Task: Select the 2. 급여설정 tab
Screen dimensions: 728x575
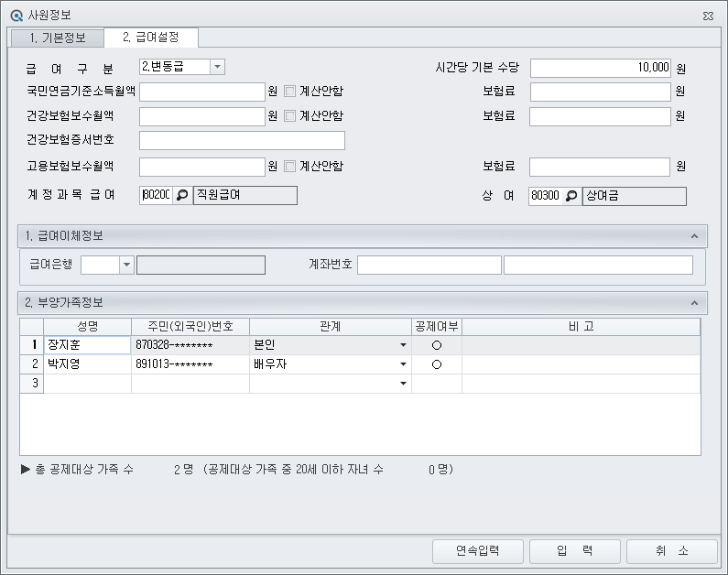Action: tap(151, 38)
